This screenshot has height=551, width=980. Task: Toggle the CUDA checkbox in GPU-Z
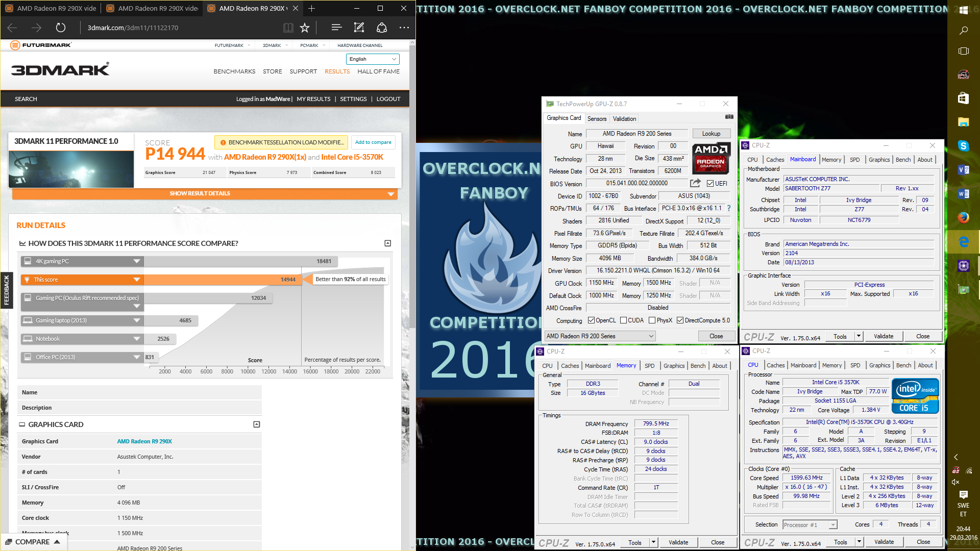623,320
